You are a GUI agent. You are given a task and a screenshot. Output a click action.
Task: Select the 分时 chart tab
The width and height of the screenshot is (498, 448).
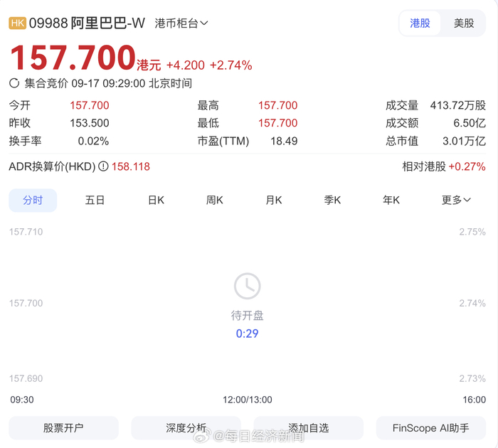tap(33, 201)
